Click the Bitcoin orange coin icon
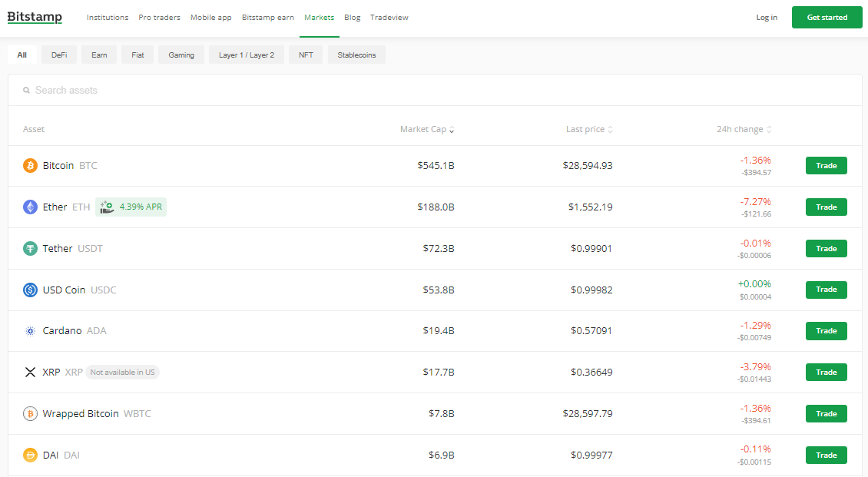The image size is (868, 477). click(x=30, y=165)
